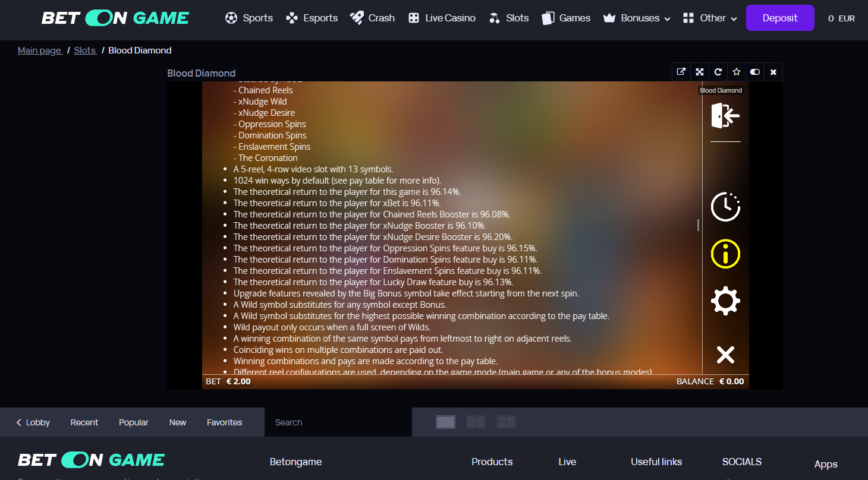This screenshot has width=868, height=480.
Task: Click the 'xNudge Wild' list entry
Action: [260, 102]
